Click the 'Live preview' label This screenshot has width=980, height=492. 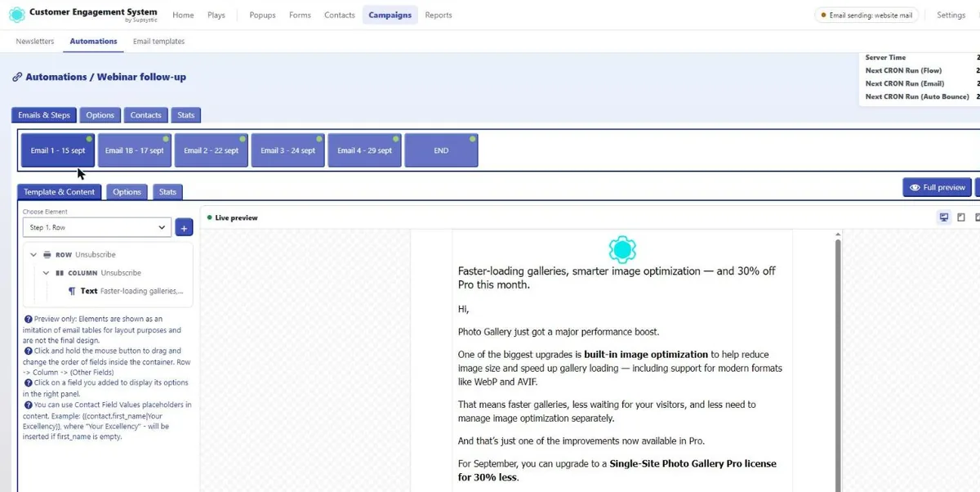(236, 217)
